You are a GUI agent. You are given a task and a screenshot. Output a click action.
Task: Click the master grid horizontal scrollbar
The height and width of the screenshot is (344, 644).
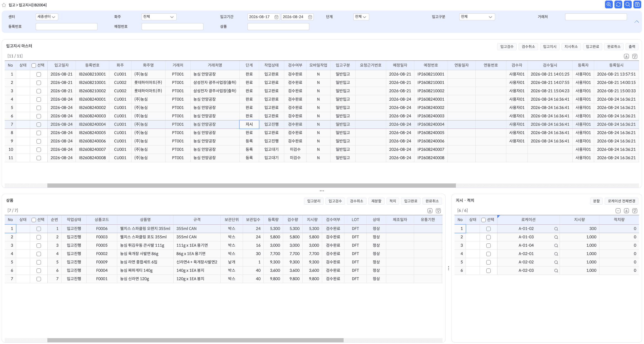tap(251, 185)
